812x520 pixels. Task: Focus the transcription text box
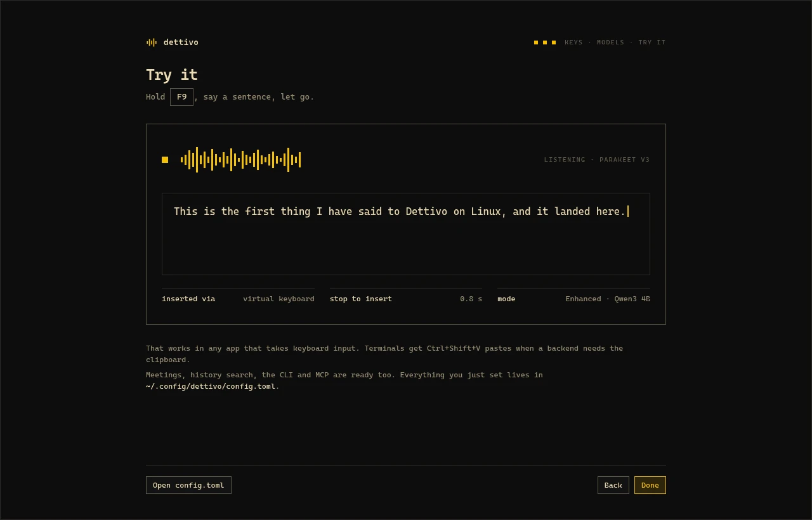click(x=406, y=234)
